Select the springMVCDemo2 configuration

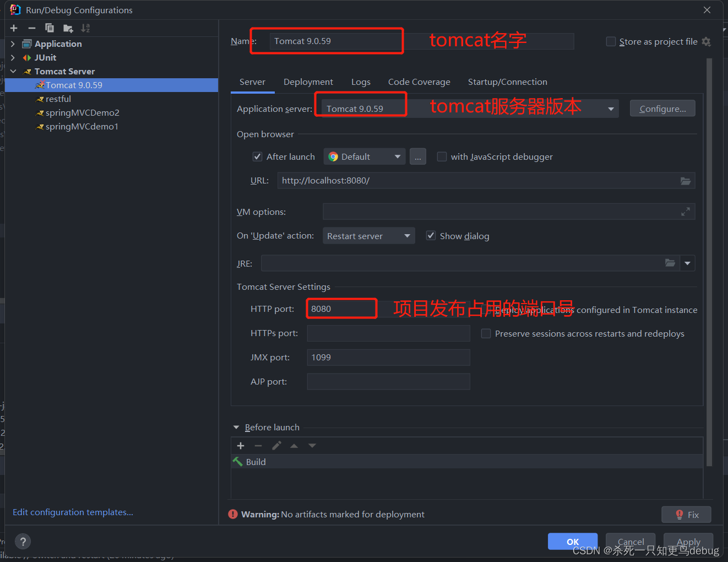[112, 112]
